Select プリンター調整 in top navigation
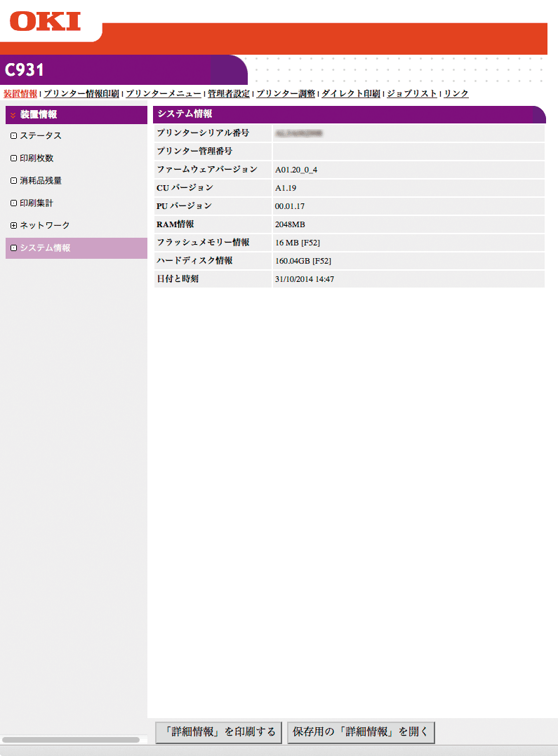Screen dimensions: 558x756 286,93
